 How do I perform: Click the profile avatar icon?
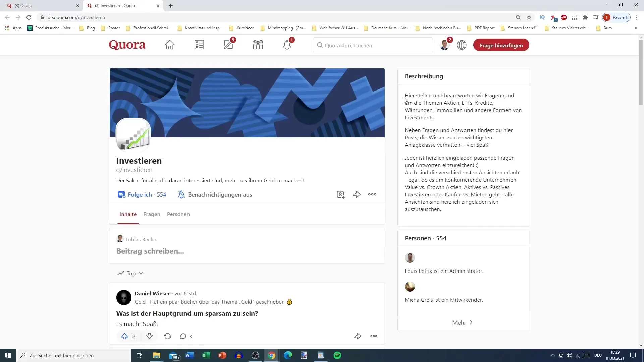pos(444,45)
